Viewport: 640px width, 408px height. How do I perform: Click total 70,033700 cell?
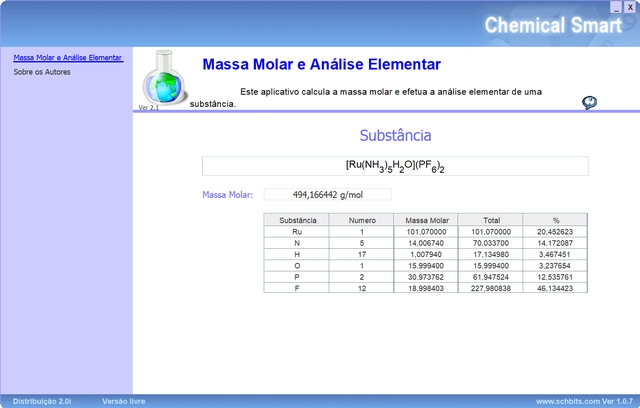(491, 243)
